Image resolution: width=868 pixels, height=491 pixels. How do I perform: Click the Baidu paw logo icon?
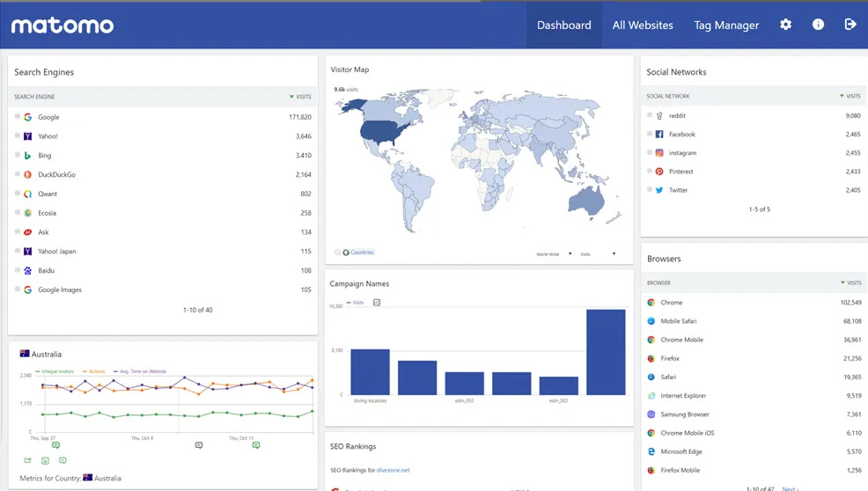coord(27,271)
